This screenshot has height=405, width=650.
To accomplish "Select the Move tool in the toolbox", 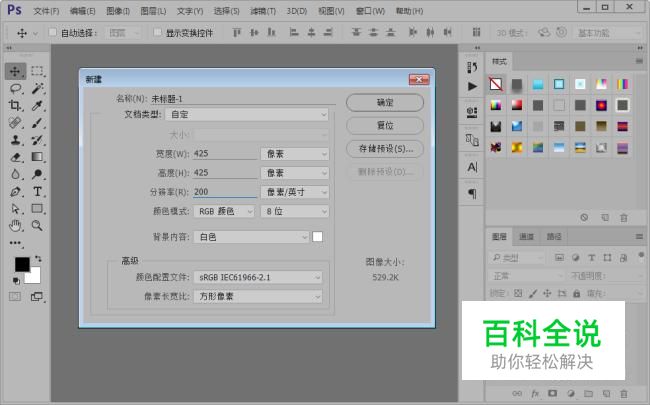I will click(15, 71).
